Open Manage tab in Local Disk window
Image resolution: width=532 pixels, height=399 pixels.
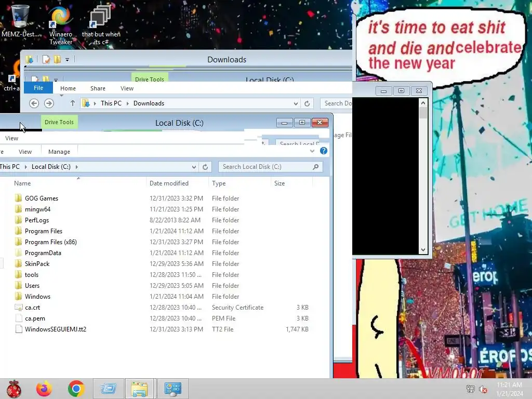(x=59, y=152)
